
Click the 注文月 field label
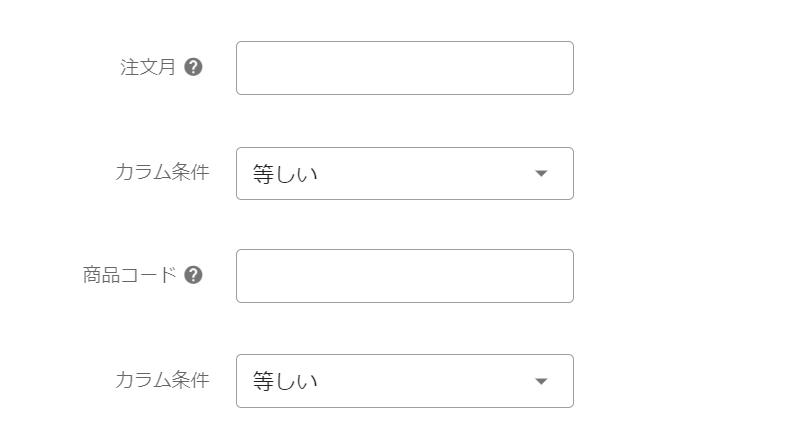pyautogui.click(x=148, y=67)
